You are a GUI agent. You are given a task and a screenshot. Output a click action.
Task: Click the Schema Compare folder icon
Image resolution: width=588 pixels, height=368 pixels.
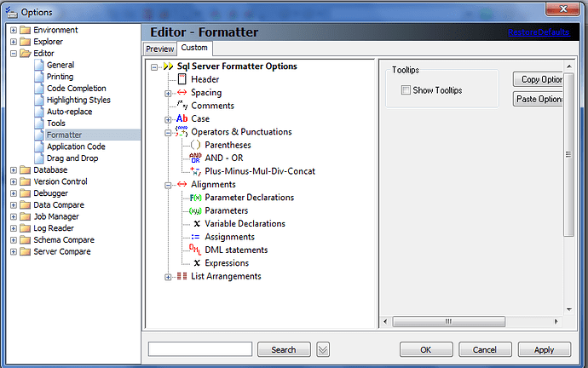25,240
